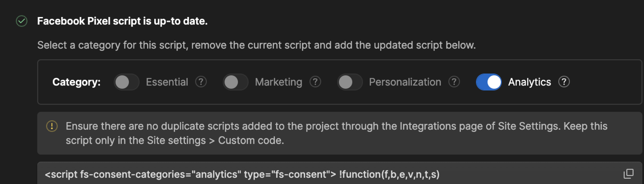Screen dimensions: 644x184
Task: Open help tooltip next to Essential
Action: point(201,82)
